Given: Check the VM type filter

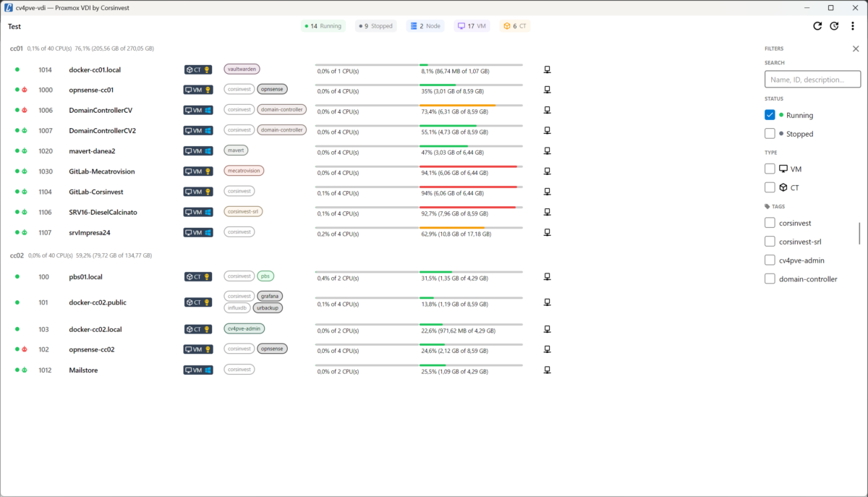Looking at the screenshot, I should [770, 169].
